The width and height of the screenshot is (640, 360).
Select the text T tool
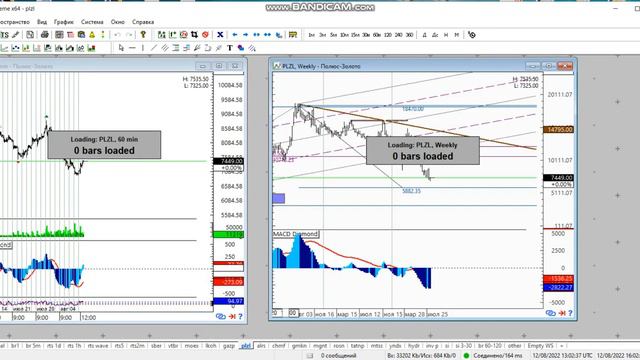(230, 48)
